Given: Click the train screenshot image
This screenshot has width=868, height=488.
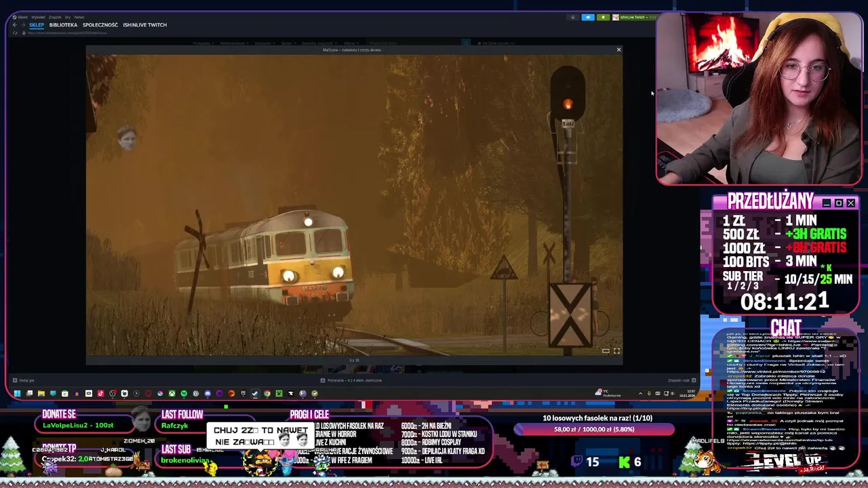Looking at the screenshot, I should click(354, 205).
